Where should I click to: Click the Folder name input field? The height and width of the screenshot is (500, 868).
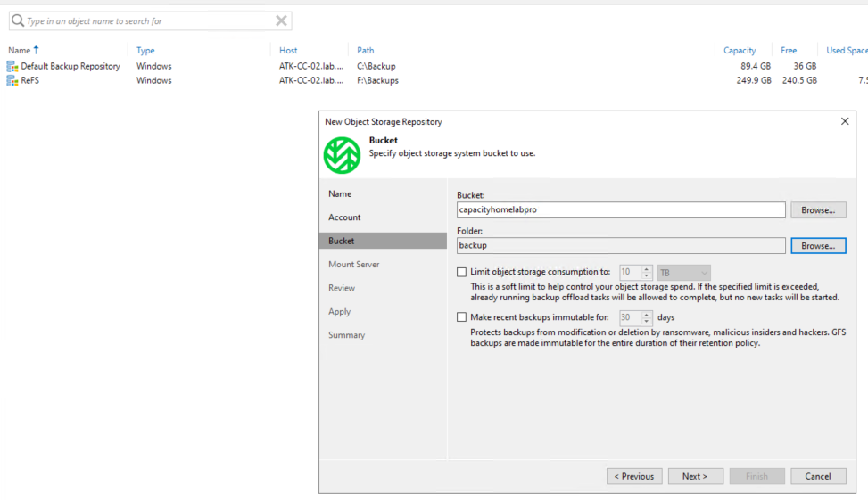click(x=621, y=246)
